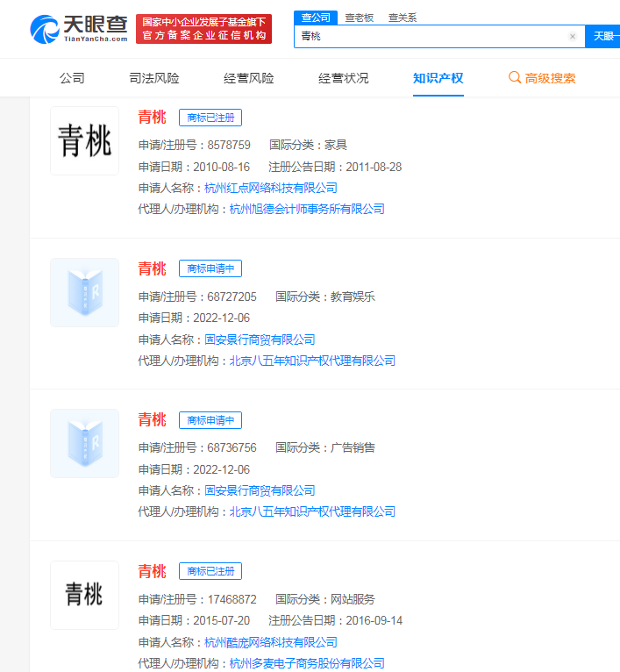The height and width of the screenshot is (672, 620).
Task: Select the 查老板 search mode
Action: coord(360,17)
